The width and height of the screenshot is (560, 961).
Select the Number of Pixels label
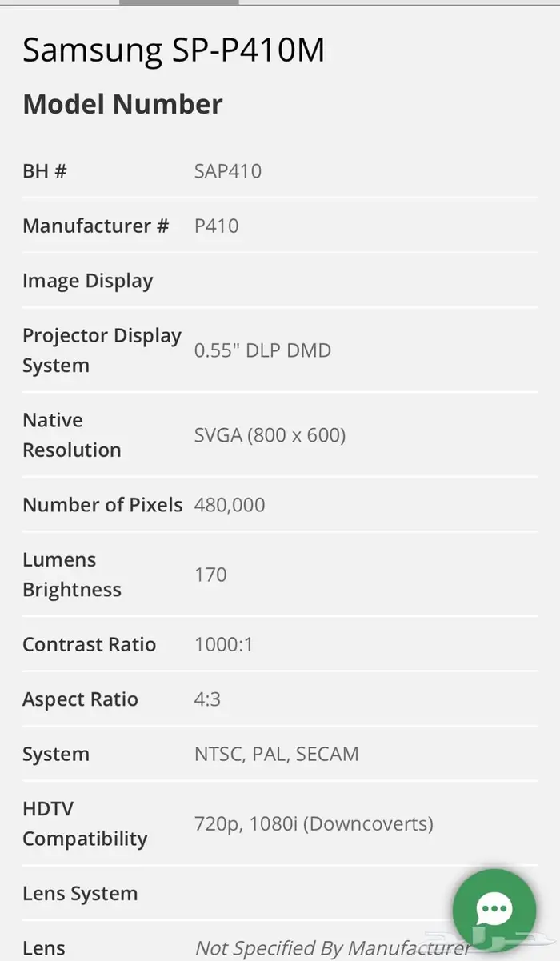click(x=102, y=505)
